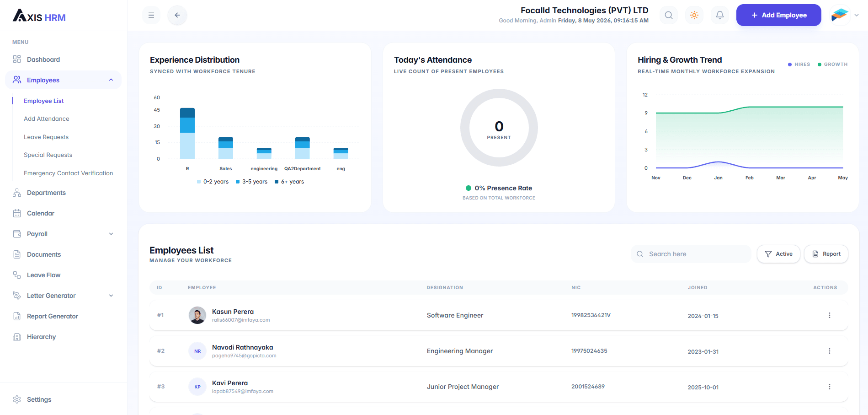Viewport: 868px width, 415px height.
Task: Expand the Payroll menu chevron
Action: pos(111,234)
